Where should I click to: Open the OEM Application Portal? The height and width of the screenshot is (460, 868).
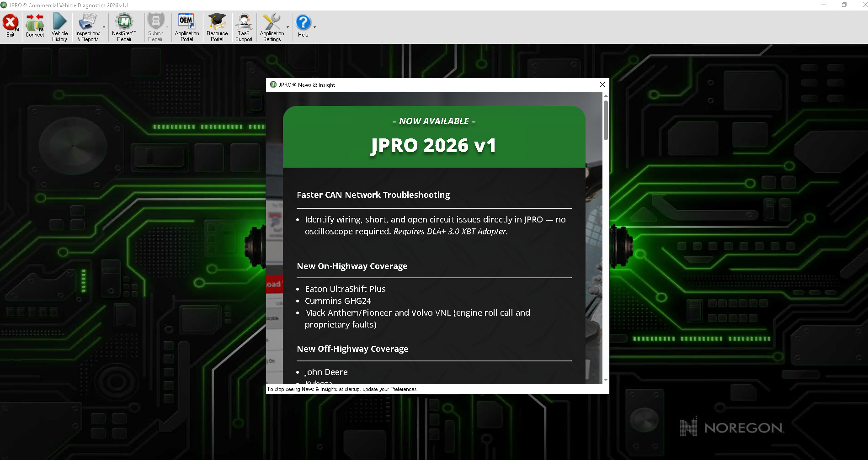click(x=186, y=27)
